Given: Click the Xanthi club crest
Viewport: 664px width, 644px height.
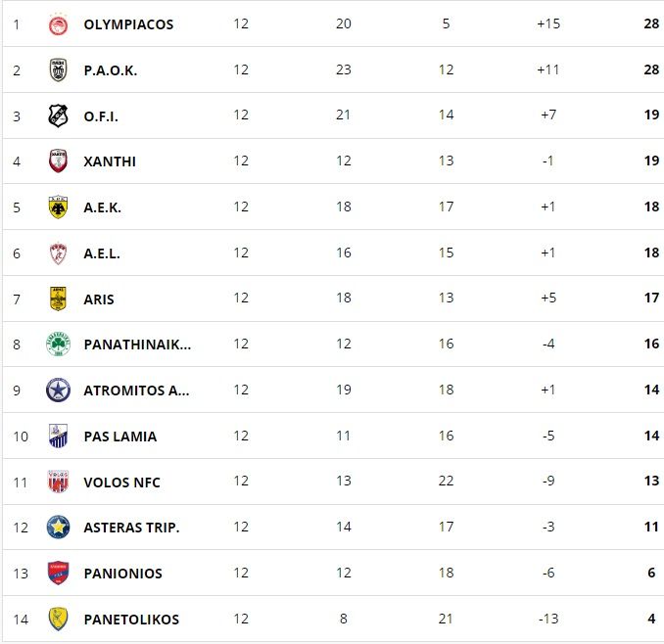Looking at the screenshot, I should pyautogui.click(x=58, y=161).
